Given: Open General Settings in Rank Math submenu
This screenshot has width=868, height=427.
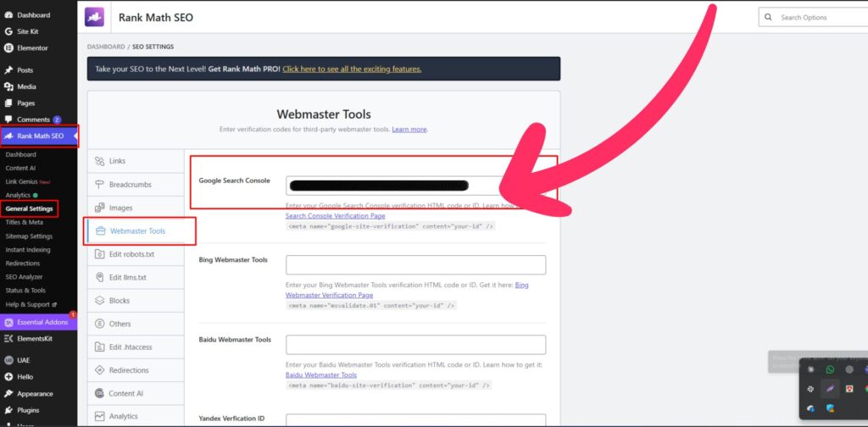Looking at the screenshot, I should tap(30, 208).
